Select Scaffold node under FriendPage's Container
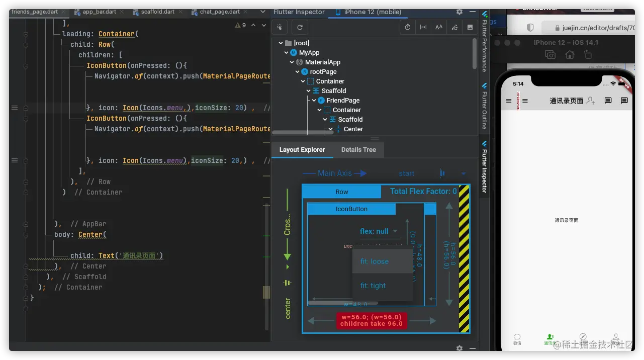The width and height of the screenshot is (644, 360). 350,120
